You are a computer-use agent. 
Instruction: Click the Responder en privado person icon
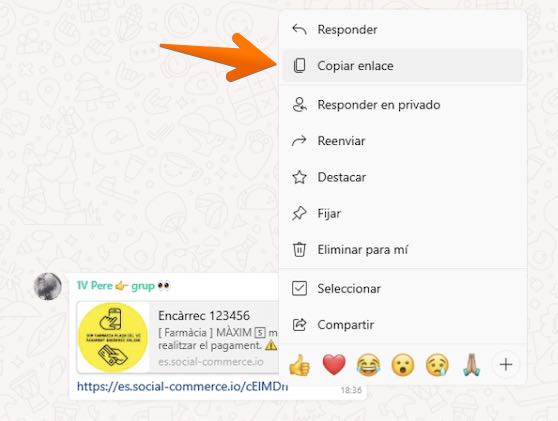(x=299, y=105)
